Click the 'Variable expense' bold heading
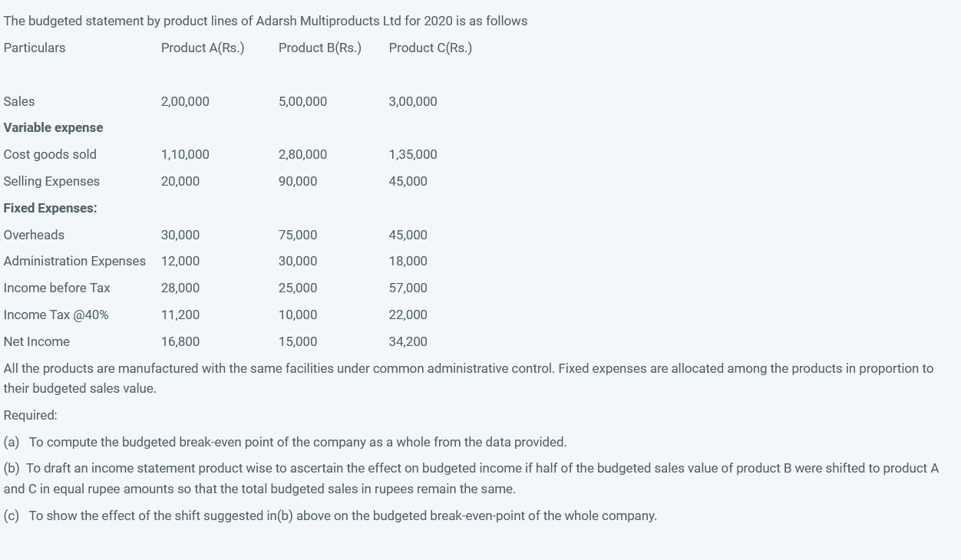 click(x=53, y=127)
